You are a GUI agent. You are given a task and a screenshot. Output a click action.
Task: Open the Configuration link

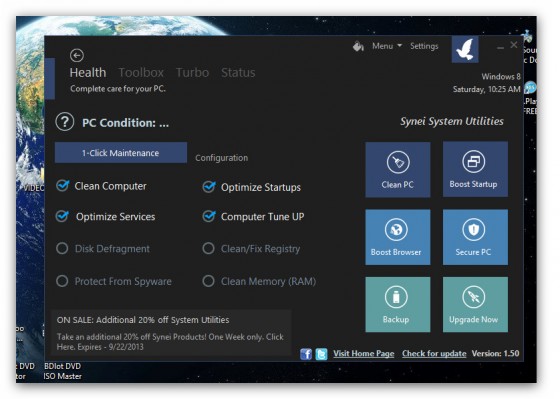click(x=221, y=158)
